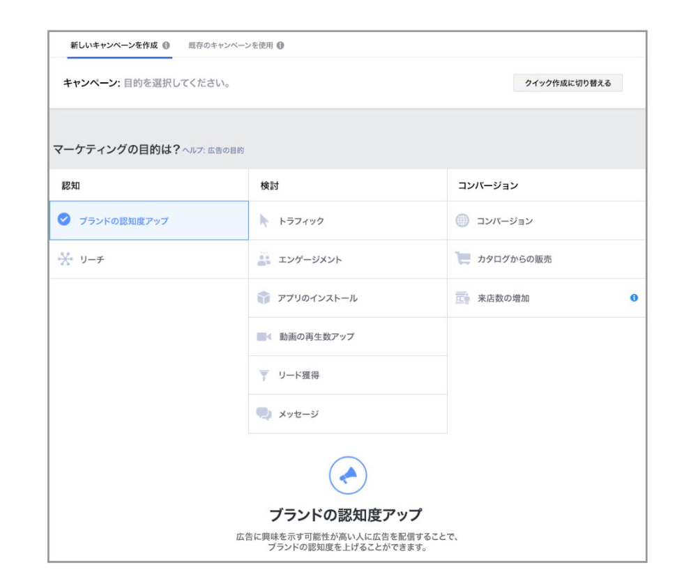This screenshot has height=588, width=700.
Task: Click the エンゲージメント people icon
Action: click(264, 258)
